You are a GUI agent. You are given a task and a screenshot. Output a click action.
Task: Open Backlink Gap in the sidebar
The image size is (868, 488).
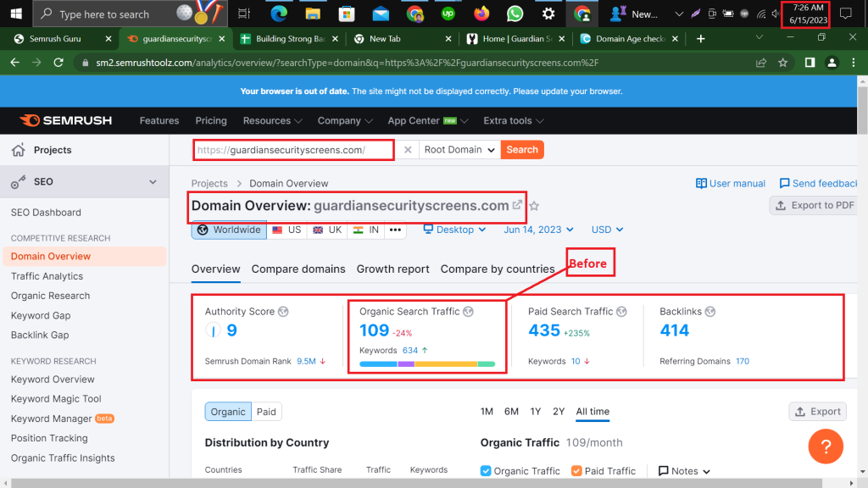[x=40, y=335]
